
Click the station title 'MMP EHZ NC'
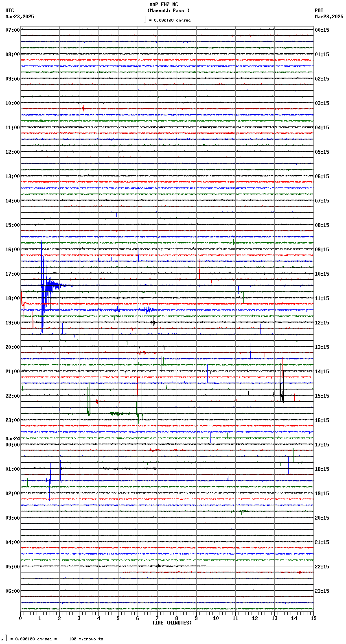click(164, 4)
